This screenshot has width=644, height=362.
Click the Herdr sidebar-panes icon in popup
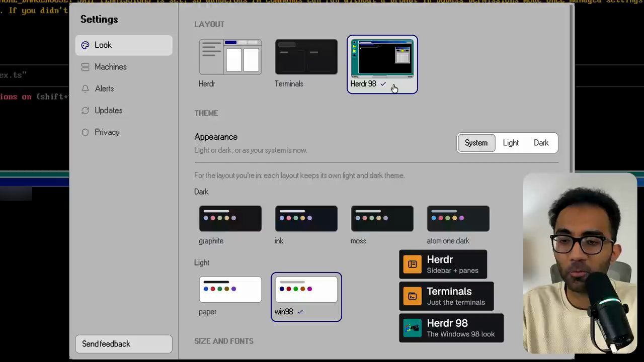coord(413,264)
